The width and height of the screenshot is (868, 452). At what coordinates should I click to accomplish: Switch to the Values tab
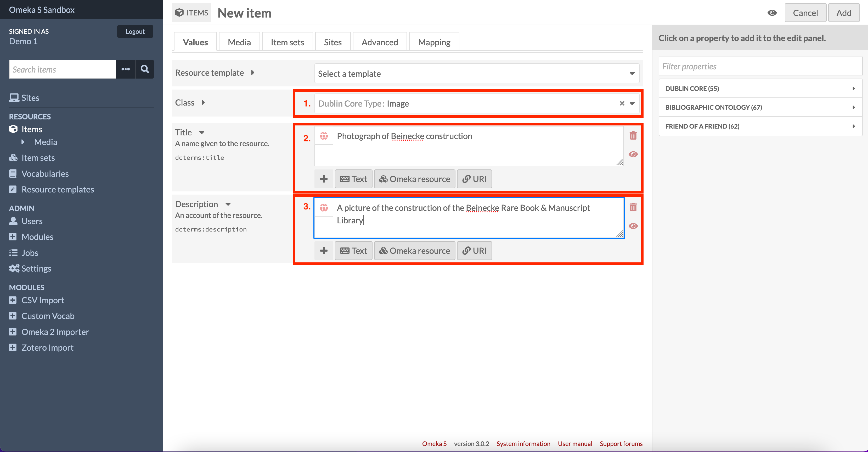pyautogui.click(x=195, y=42)
